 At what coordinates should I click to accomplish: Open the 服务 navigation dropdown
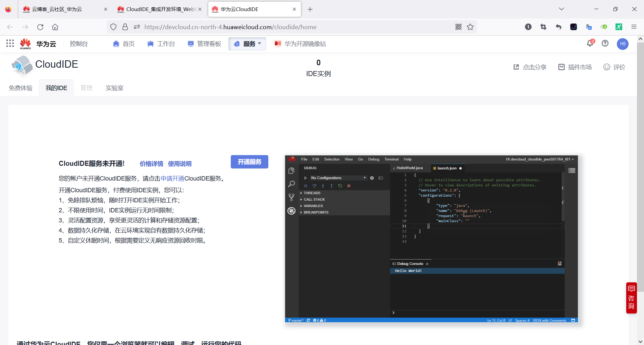[247, 44]
